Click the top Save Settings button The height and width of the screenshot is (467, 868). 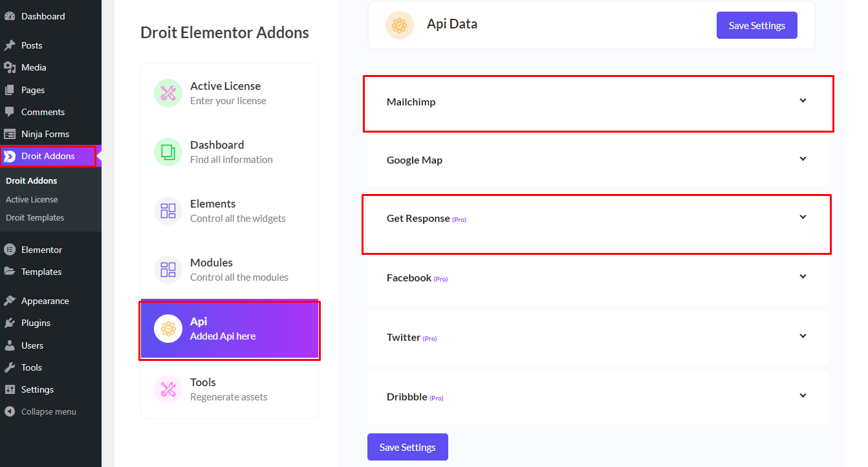pyautogui.click(x=757, y=26)
